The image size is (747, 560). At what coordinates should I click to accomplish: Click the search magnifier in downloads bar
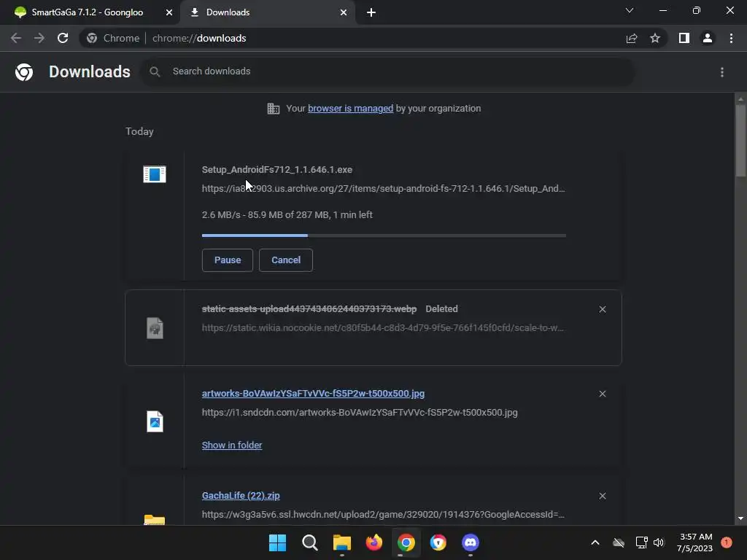point(155,72)
